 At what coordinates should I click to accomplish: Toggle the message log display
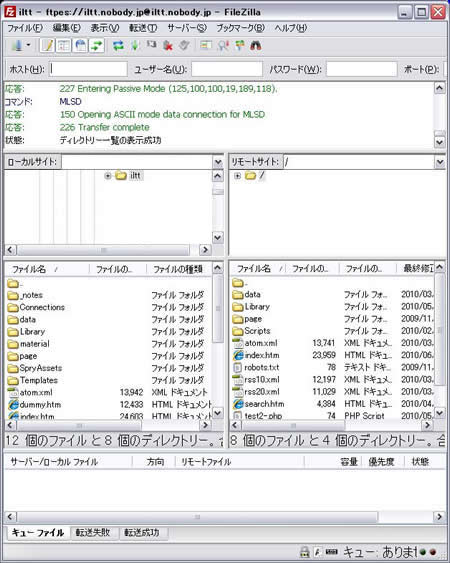click(47, 46)
